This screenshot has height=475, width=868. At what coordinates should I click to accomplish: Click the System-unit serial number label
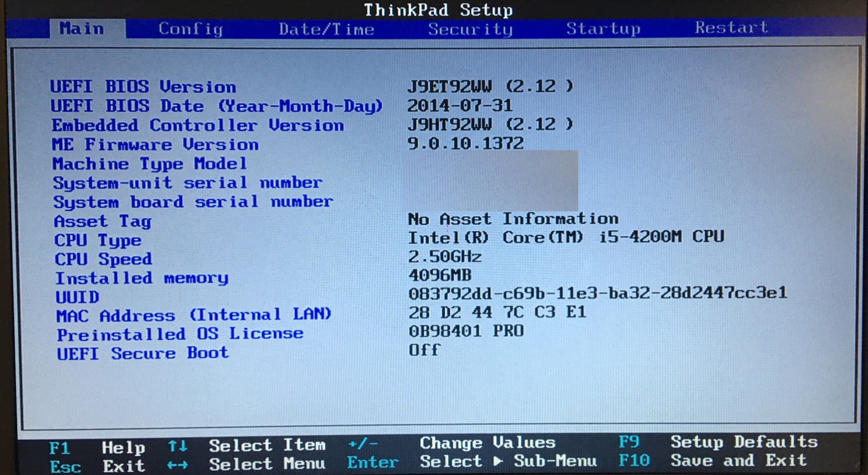(x=187, y=183)
